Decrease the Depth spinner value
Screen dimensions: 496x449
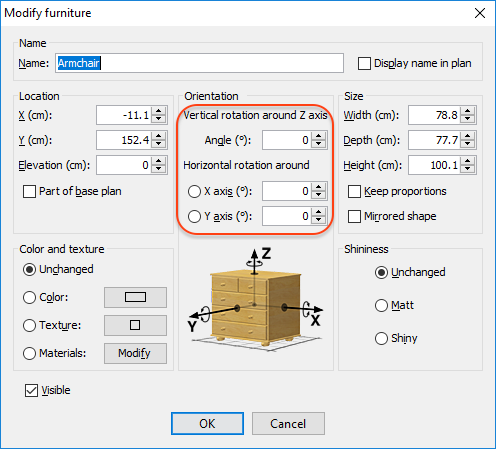coord(468,144)
